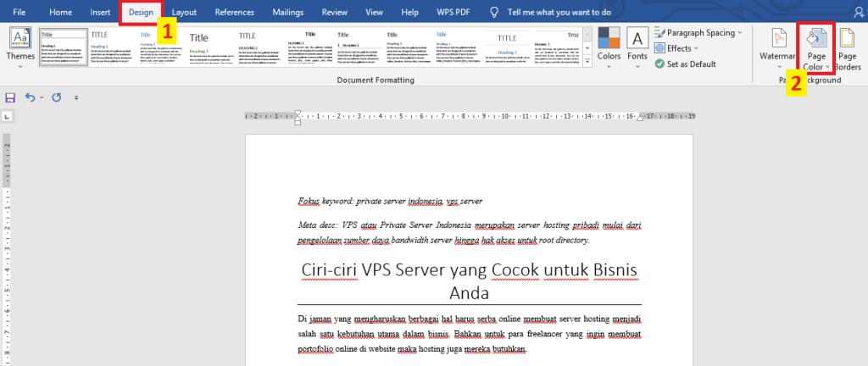This screenshot has height=366, width=868.
Task: Click the Tell me what you want to do box
Action: coord(559,12)
